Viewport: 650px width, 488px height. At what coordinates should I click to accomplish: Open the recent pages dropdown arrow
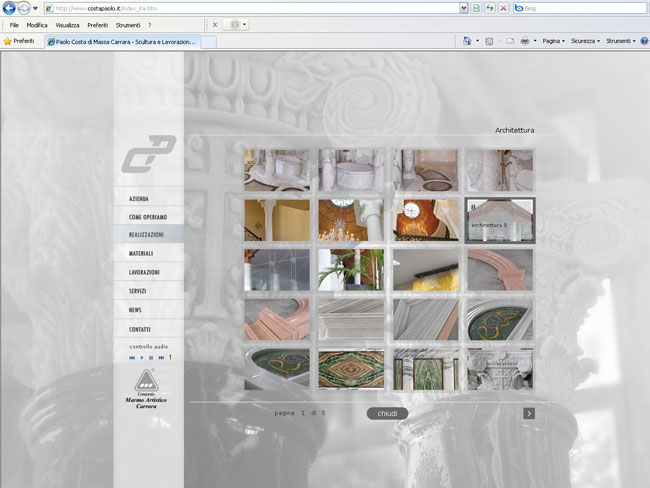point(35,8)
